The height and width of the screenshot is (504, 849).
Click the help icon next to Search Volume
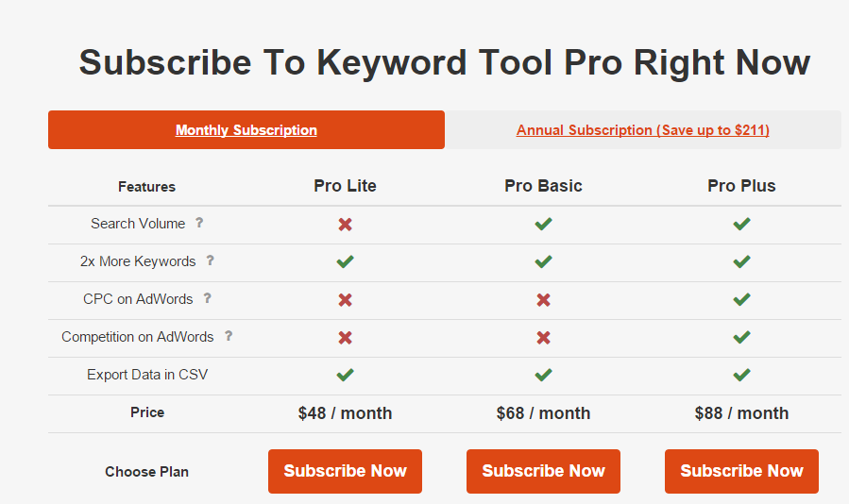tap(199, 223)
